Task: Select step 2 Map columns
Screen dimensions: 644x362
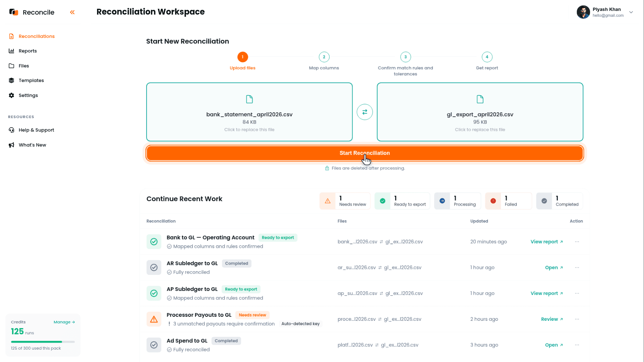Action: tap(324, 57)
